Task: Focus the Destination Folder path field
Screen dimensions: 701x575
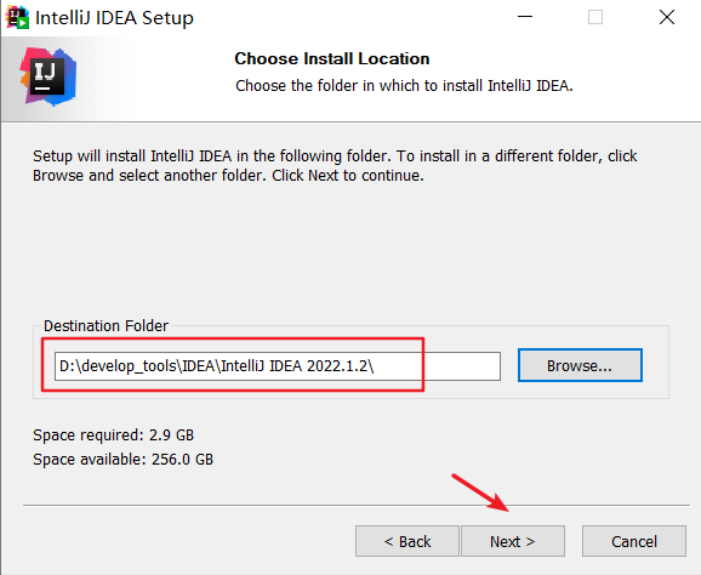Action: (x=277, y=367)
